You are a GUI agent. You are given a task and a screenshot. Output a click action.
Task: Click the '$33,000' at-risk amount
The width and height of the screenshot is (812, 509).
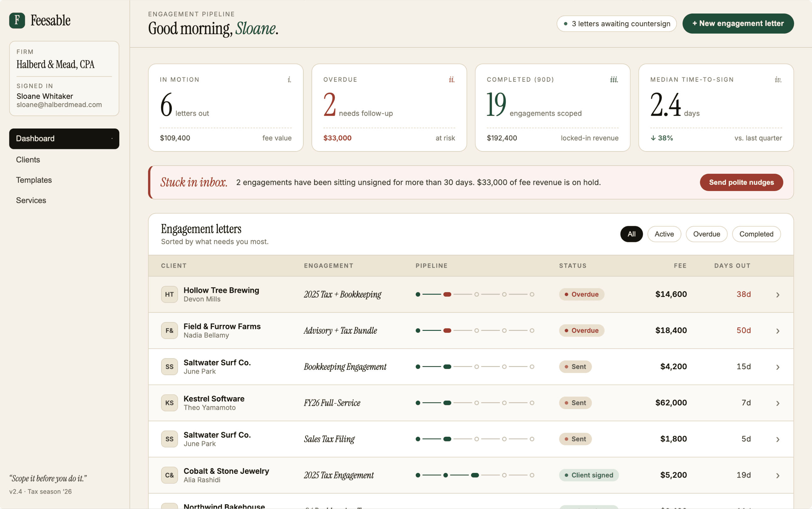337,138
